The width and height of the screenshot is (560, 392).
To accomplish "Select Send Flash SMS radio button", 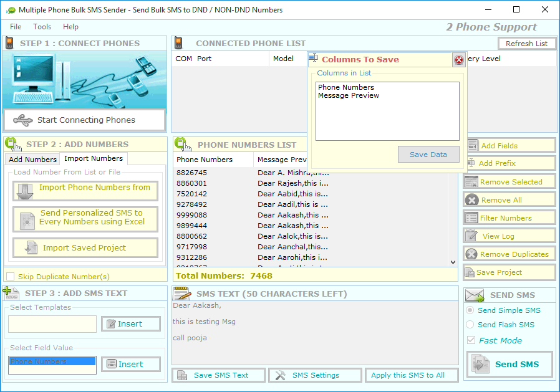I will pyautogui.click(x=470, y=325).
